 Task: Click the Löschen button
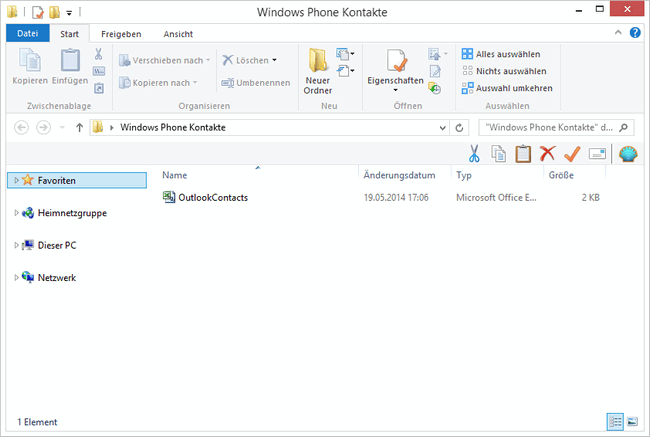click(x=245, y=61)
